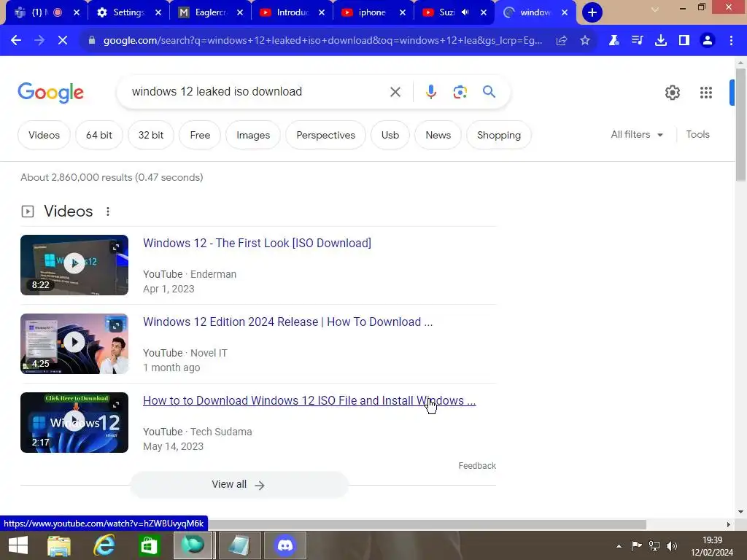This screenshot has height=560, width=747.
Task: Click the View all videos button
Action: coord(239,485)
